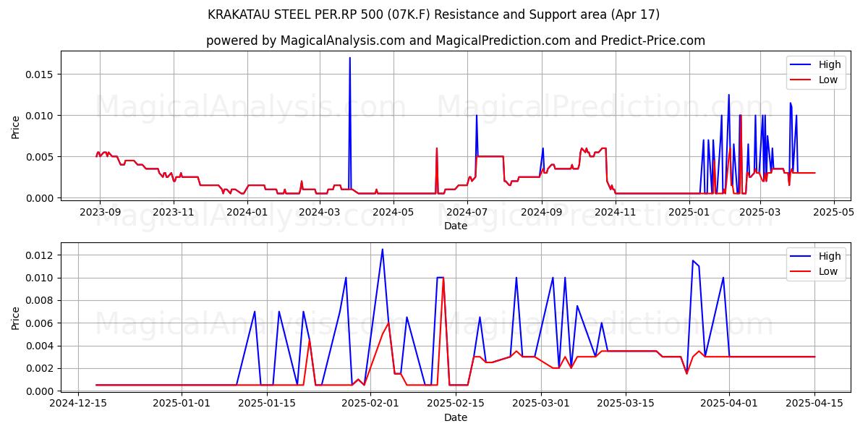
Task: Click the 2025-04-01 tick label on bottom chart
Action: coord(729,405)
